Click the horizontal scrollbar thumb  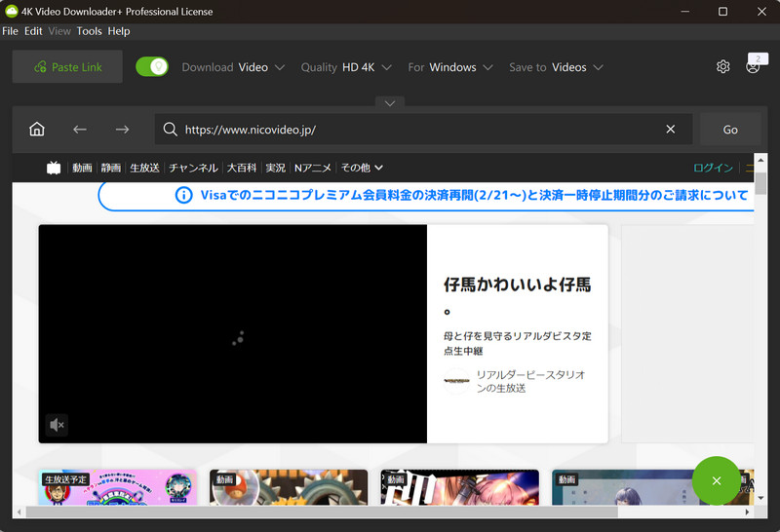point(322,512)
